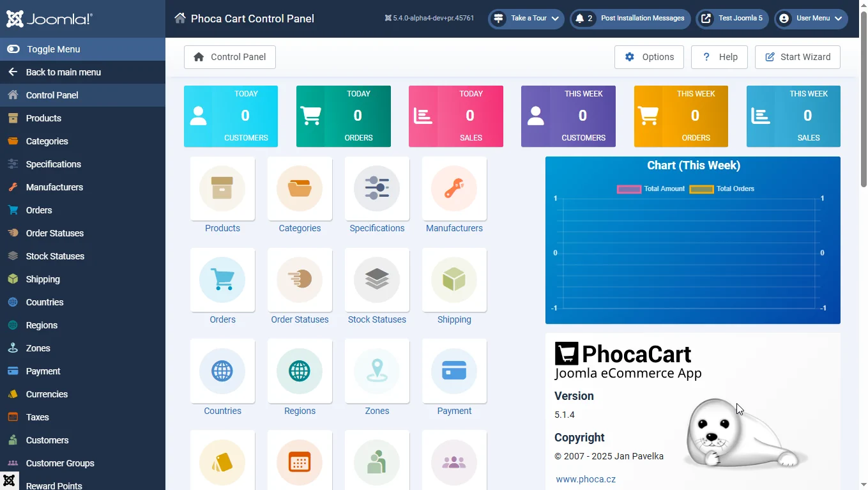Image resolution: width=868 pixels, height=490 pixels.
Task: Open the Zones map-pin tile
Action: (377, 371)
